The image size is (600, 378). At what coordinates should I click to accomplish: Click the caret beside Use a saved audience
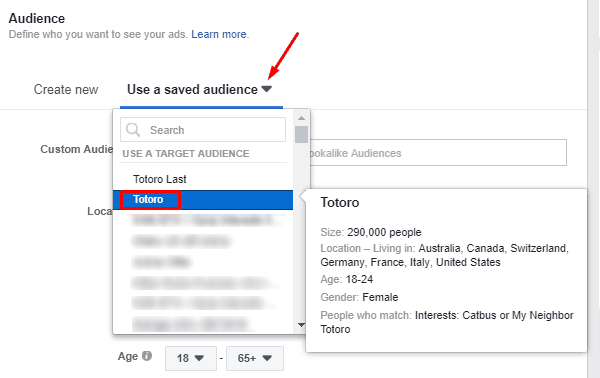(267, 89)
